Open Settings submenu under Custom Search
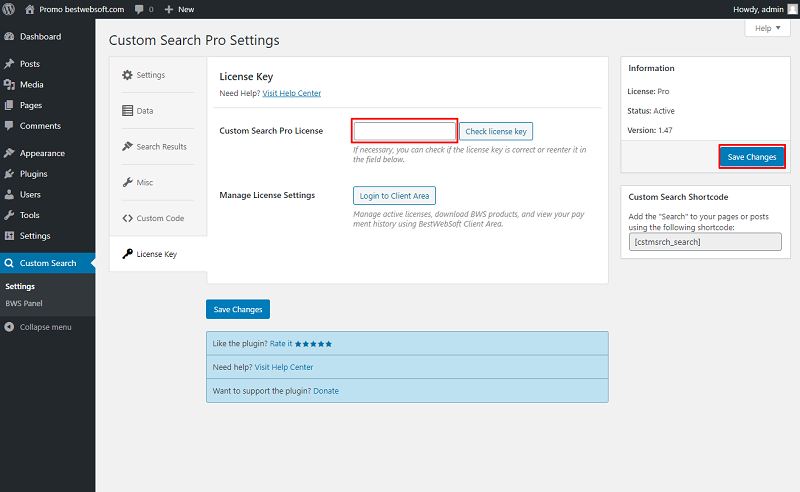This screenshot has width=800, height=492. click(20, 287)
